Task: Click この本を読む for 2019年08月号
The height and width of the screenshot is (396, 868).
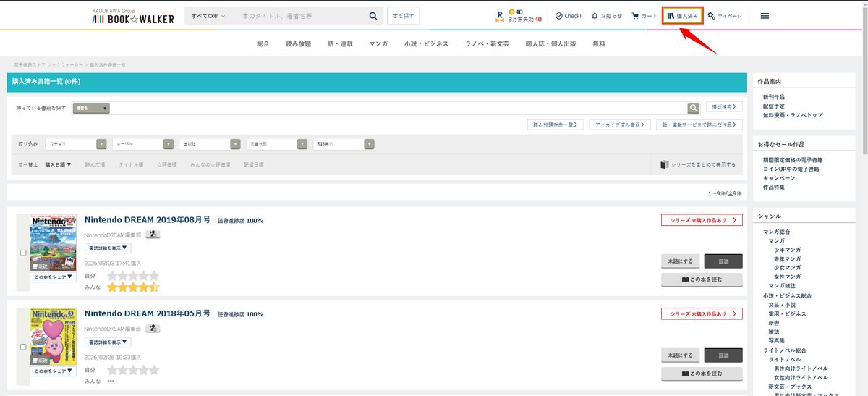Action: [702, 279]
